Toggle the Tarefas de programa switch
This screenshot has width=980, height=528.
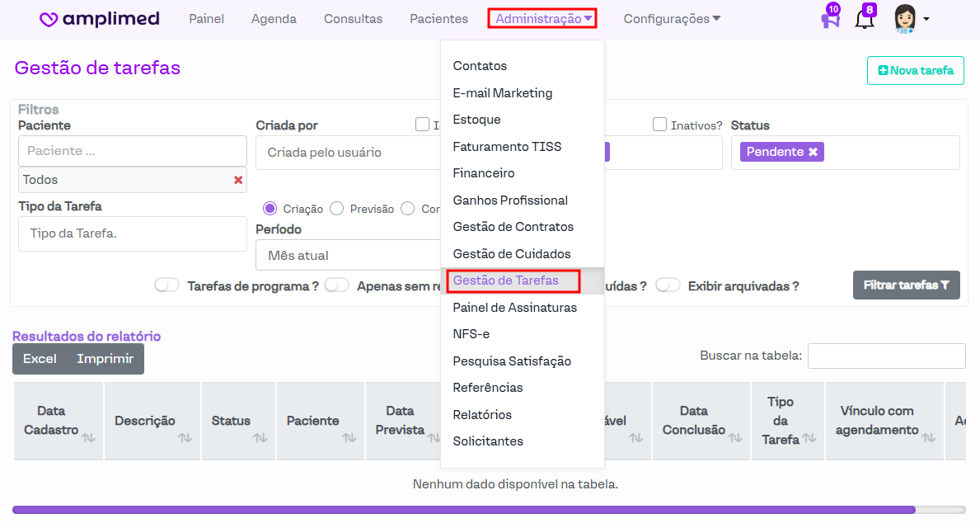[x=167, y=285]
